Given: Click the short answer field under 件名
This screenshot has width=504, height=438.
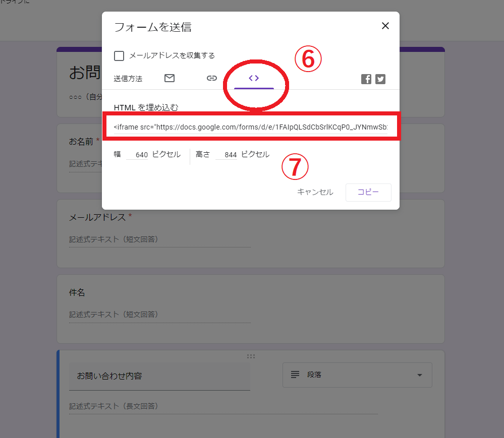Looking at the screenshot, I should pos(160,315).
